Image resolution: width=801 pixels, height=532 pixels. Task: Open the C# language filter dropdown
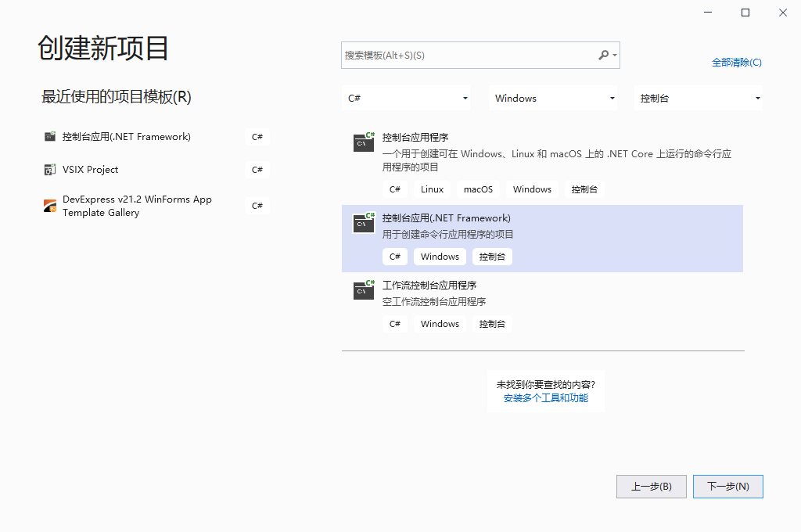[x=406, y=98]
